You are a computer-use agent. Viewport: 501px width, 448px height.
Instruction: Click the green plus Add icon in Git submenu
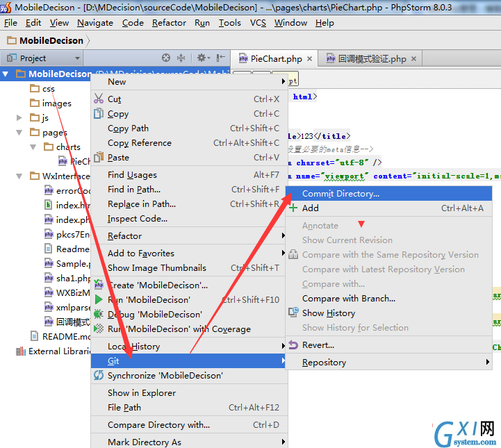[x=293, y=208]
